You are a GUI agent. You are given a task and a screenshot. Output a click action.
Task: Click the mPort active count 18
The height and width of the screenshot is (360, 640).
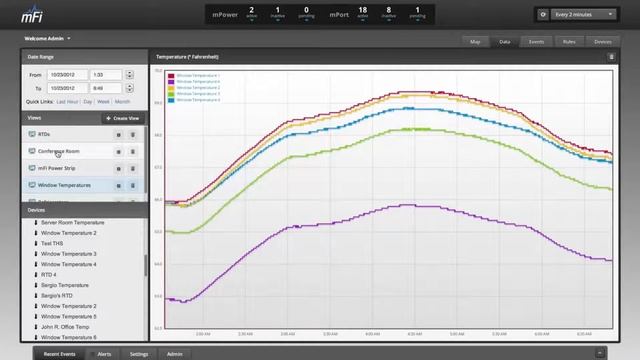tap(362, 12)
